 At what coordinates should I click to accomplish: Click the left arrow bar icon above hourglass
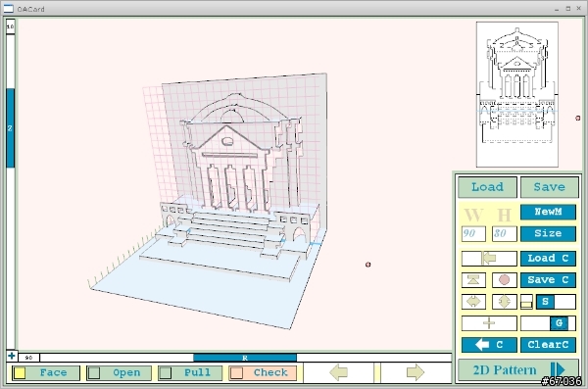[x=489, y=259]
